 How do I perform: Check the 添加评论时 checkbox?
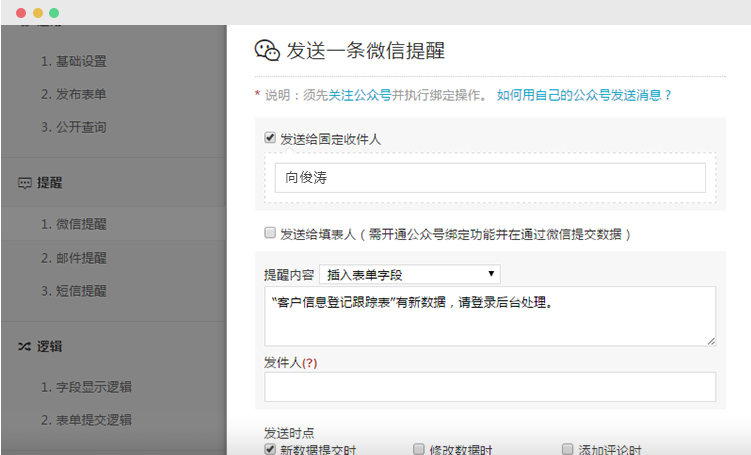click(x=567, y=450)
